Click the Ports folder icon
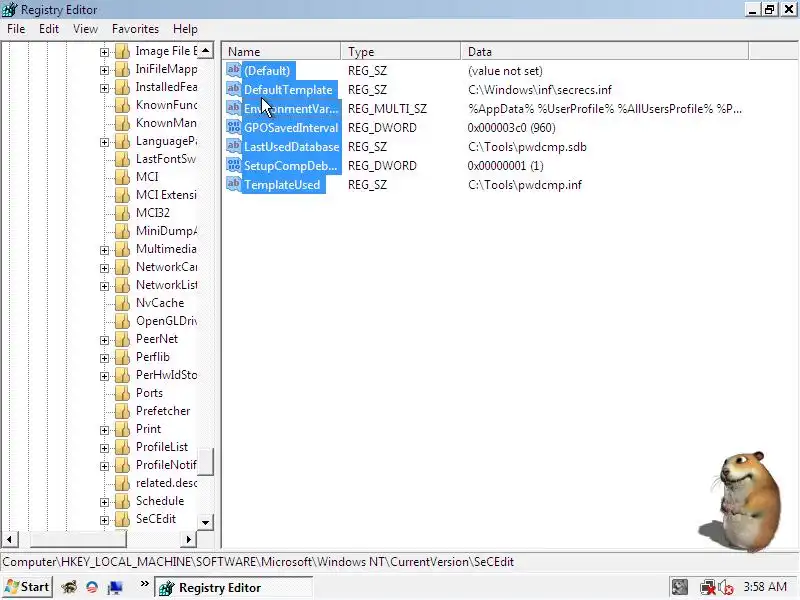 click(x=122, y=393)
